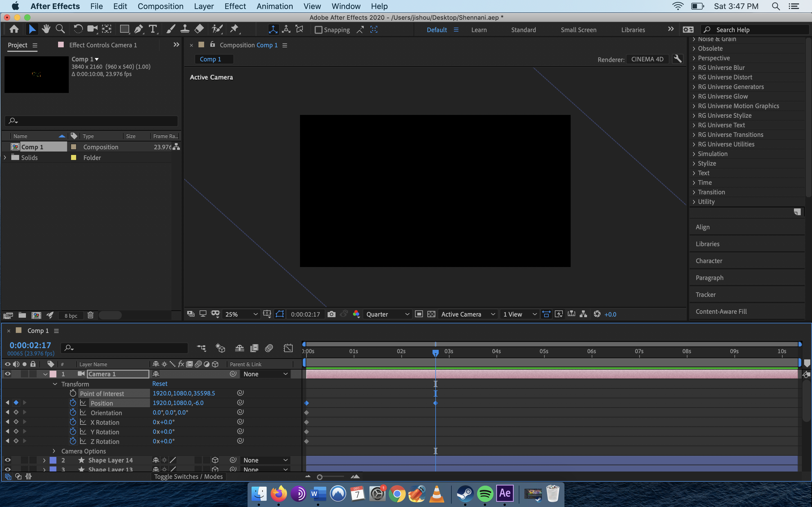Launch Spotify from the Dock

click(485, 493)
